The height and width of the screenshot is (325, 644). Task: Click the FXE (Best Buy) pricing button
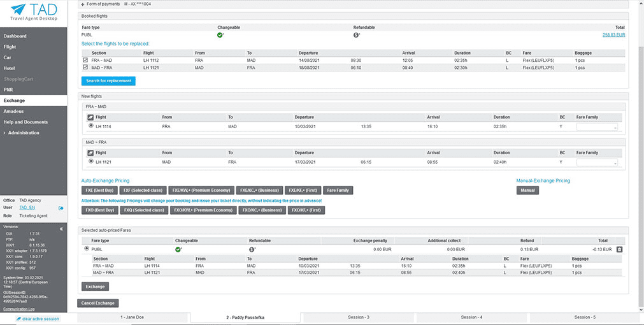pos(99,191)
